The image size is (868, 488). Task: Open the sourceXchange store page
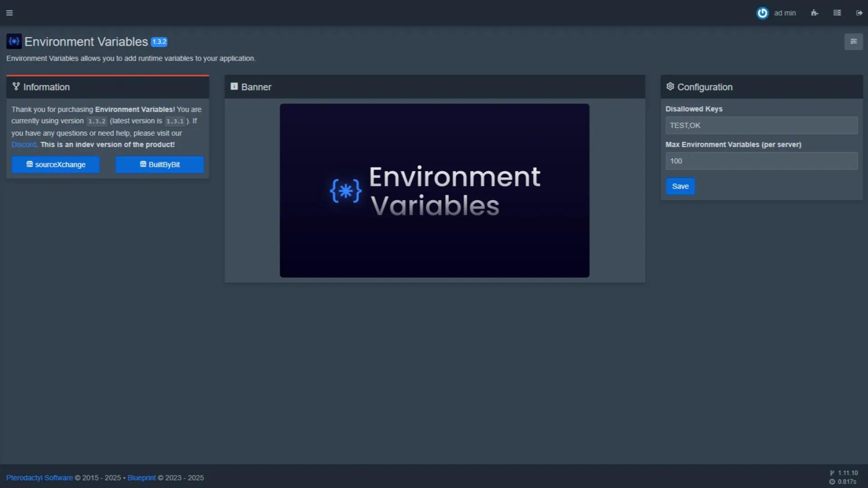[56, 164]
